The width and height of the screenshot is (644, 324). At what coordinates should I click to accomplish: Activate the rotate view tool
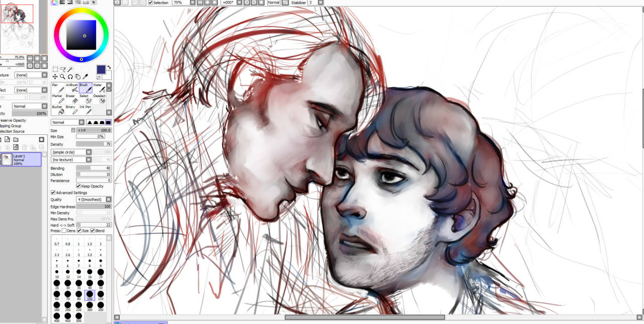tap(70, 77)
